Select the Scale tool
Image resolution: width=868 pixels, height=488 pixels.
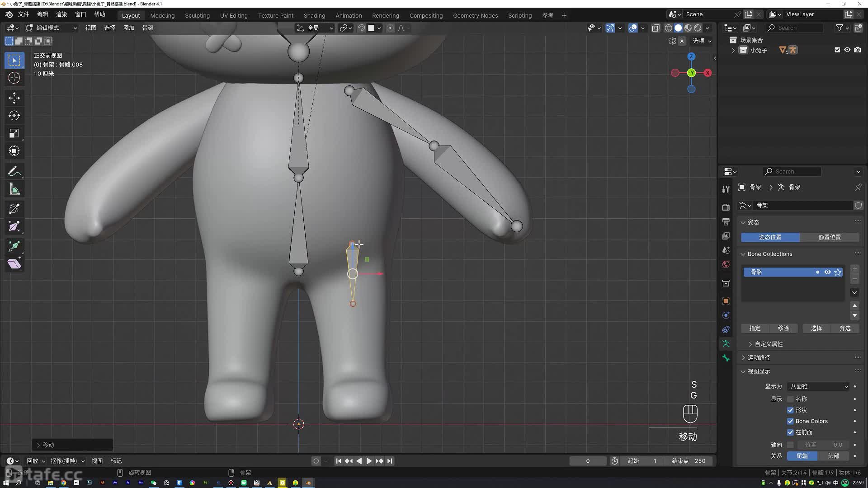[14, 133]
